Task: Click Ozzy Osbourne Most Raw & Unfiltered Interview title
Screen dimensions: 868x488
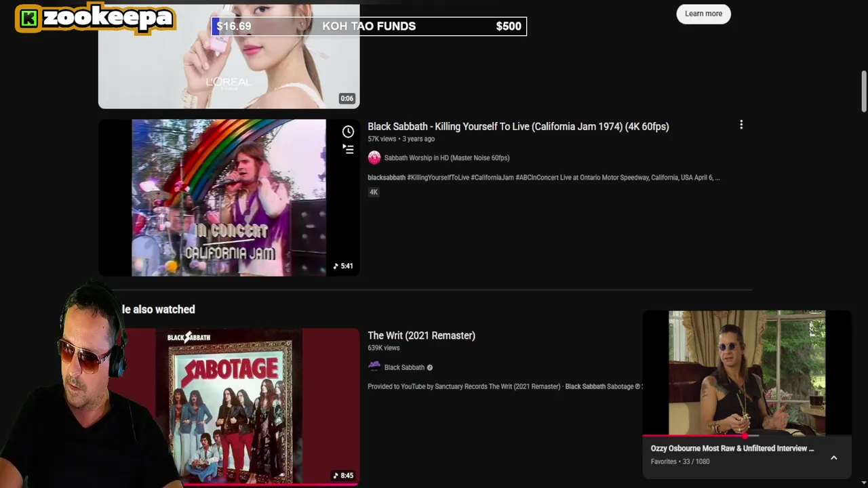Action: pyautogui.click(x=732, y=448)
